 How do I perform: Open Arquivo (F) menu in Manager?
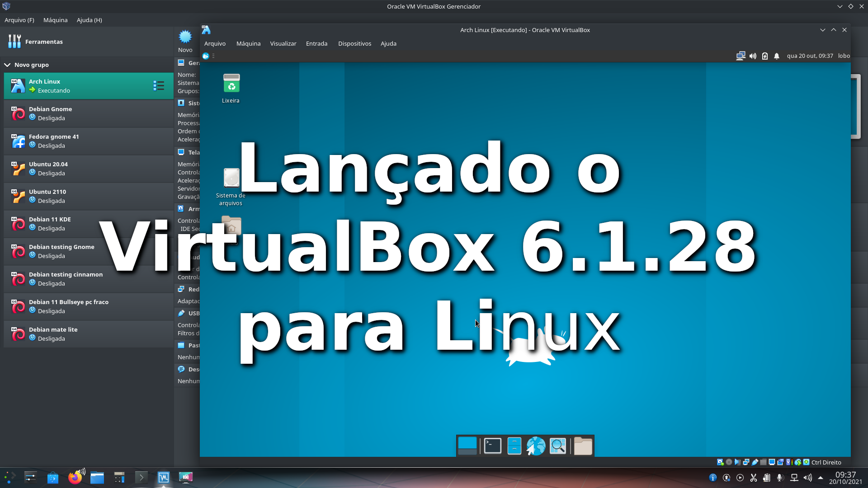19,20
